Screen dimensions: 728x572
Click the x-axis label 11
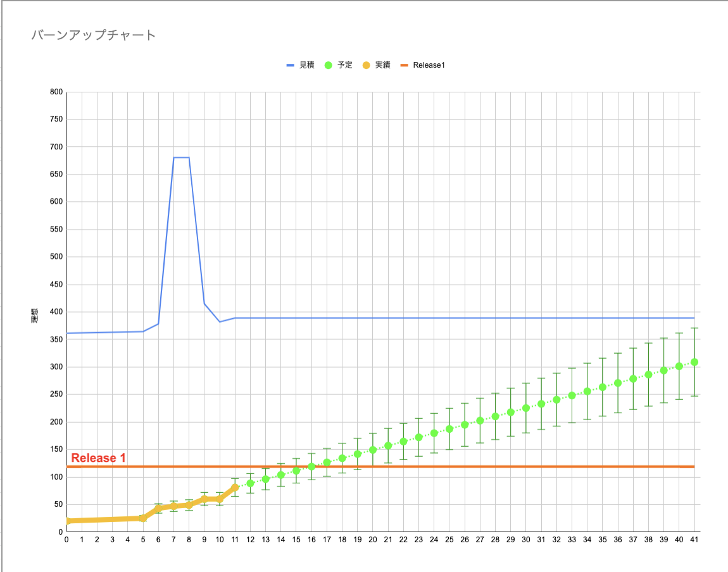coord(235,540)
